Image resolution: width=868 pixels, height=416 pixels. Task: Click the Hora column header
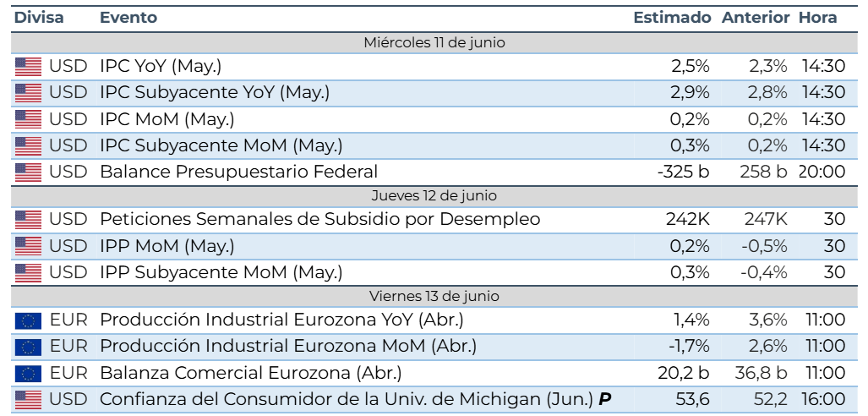[817, 18]
